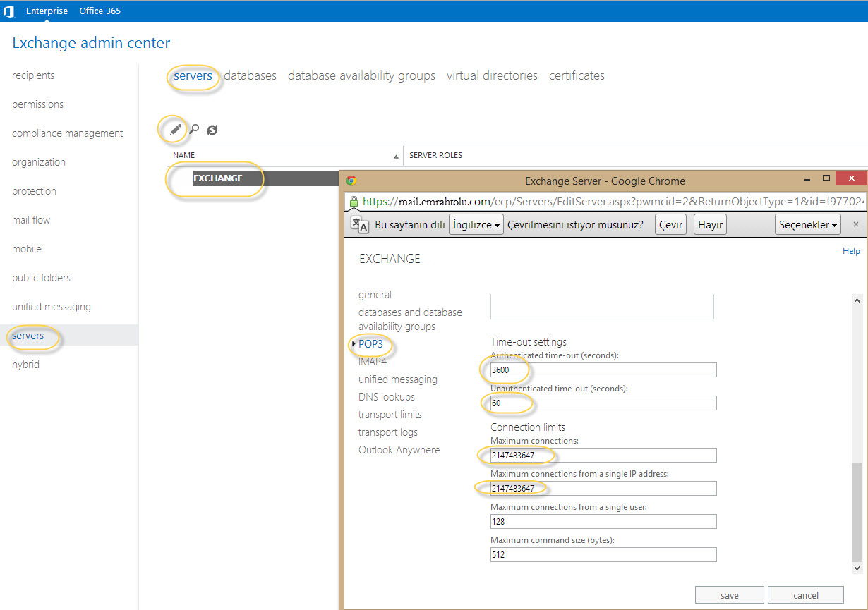This screenshot has height=610, width=868.
Task: Open the virtual directories tab
Action: (x=492, y=75)
